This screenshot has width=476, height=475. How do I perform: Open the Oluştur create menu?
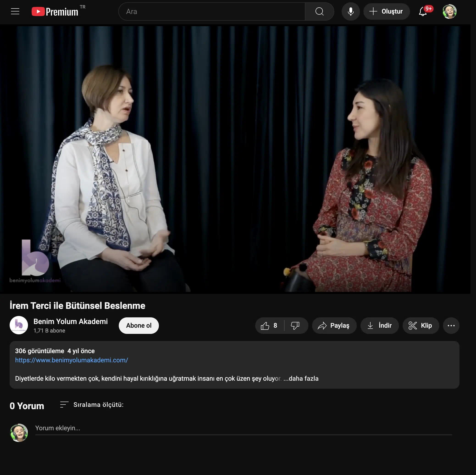(386, 11)
